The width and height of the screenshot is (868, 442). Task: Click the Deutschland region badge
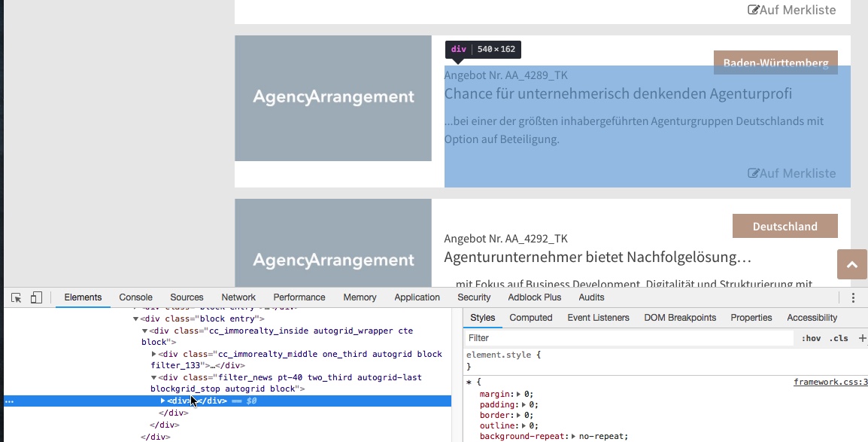[785, 226]
